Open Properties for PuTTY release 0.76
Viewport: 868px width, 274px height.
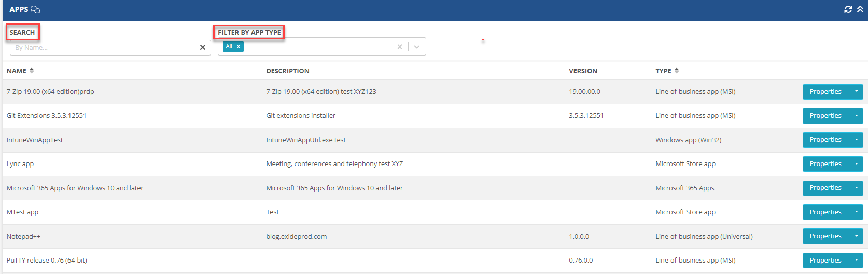[x=825, y=261]
